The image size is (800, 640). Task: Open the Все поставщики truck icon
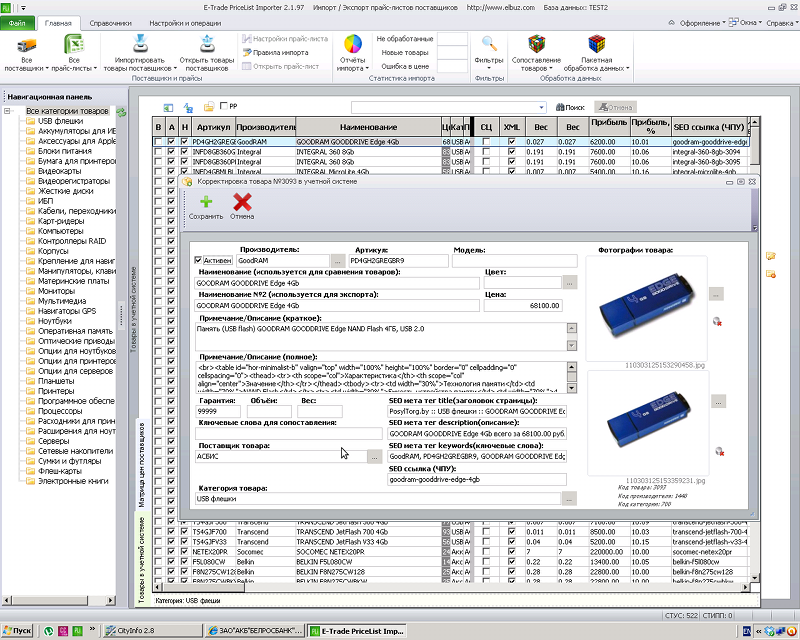click(27, 45)
